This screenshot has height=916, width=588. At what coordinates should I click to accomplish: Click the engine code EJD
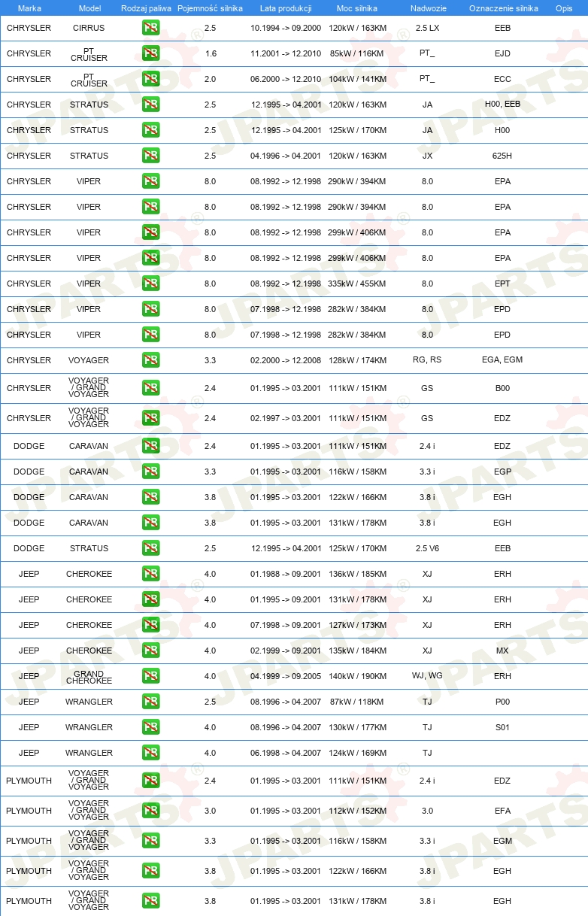502,54
